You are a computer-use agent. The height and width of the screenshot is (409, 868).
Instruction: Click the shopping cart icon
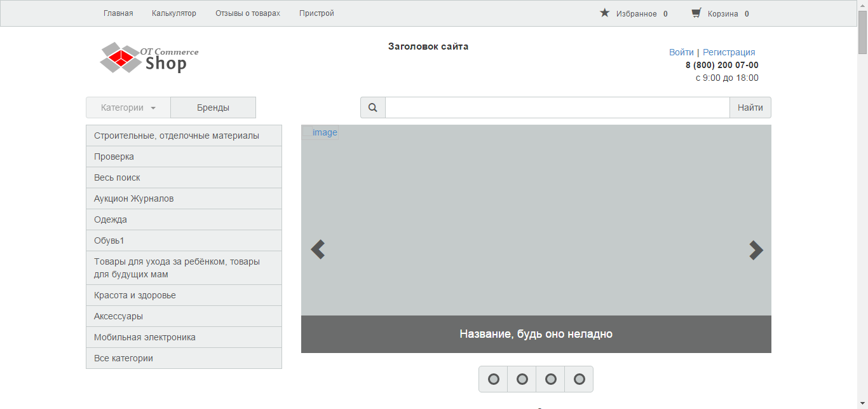pyautogui.click(x=696, y=13)
